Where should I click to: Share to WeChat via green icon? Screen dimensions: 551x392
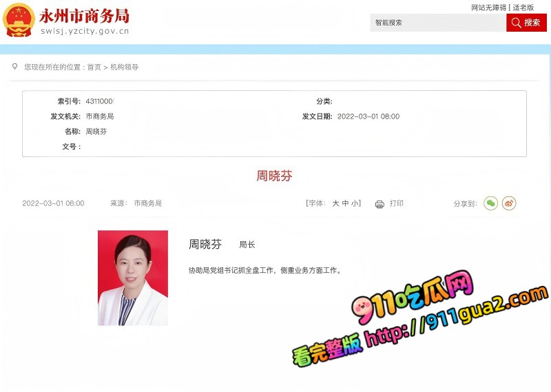tap(490, 203)
